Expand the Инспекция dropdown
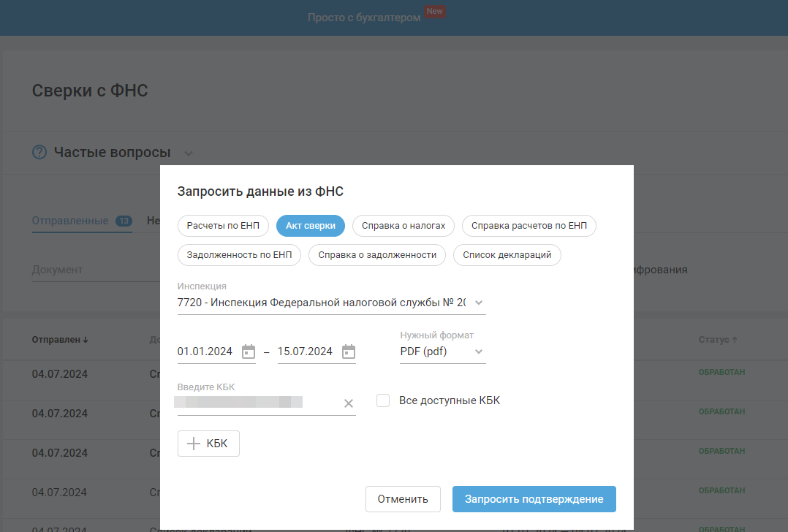788x532 pixels. (479, 303)
